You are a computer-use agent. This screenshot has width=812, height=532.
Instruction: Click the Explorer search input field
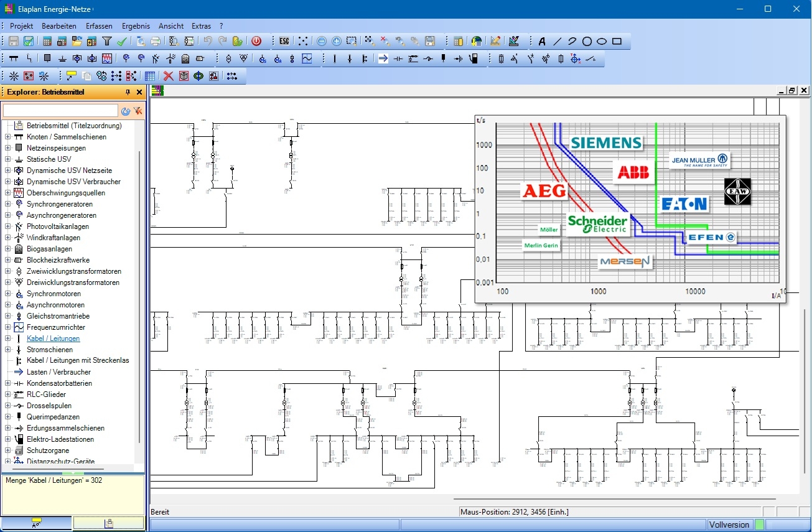point(60,111)
